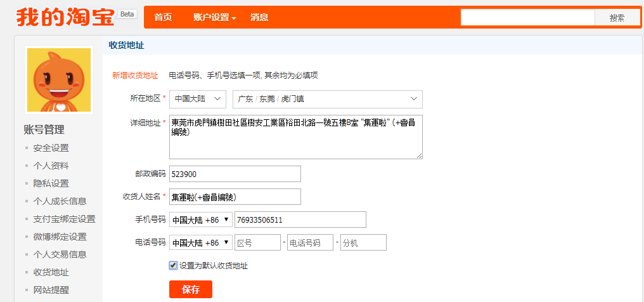This screenshot has width=644, height=302.
Task: Open the orange mascot avatar image
Action: click(x=59, y=80)
